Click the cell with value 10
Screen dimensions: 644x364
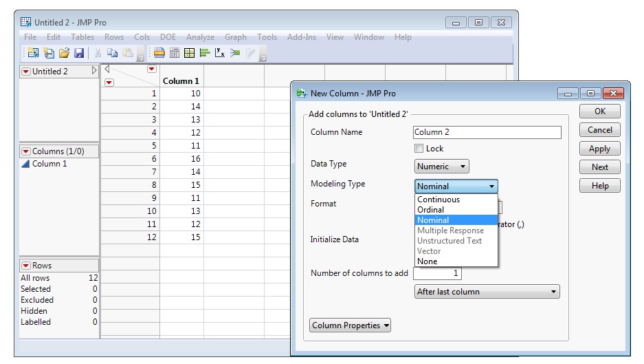(x=181, y=94)
